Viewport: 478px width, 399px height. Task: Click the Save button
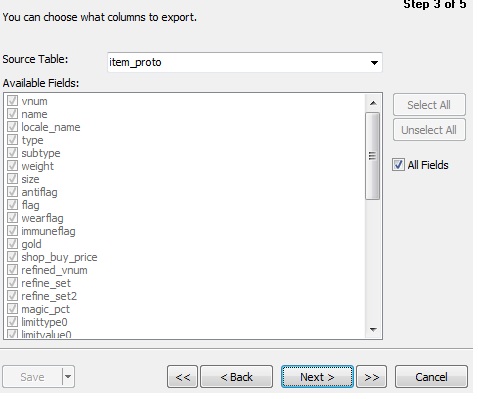(32, 377)
